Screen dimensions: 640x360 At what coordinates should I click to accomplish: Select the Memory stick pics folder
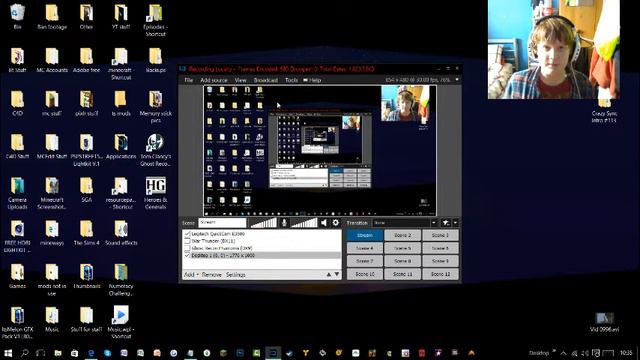(x=156, y=107)
